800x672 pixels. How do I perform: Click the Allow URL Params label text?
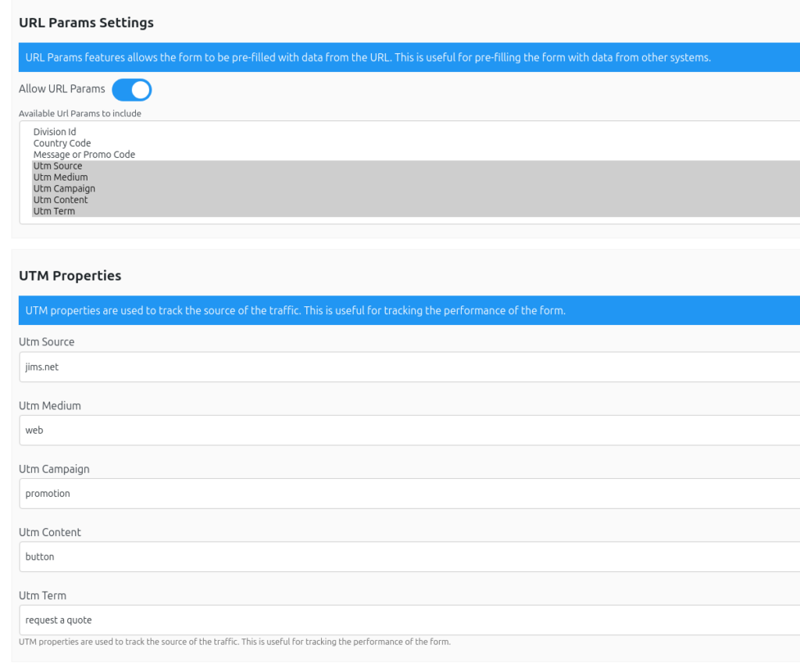pos(62,89)
